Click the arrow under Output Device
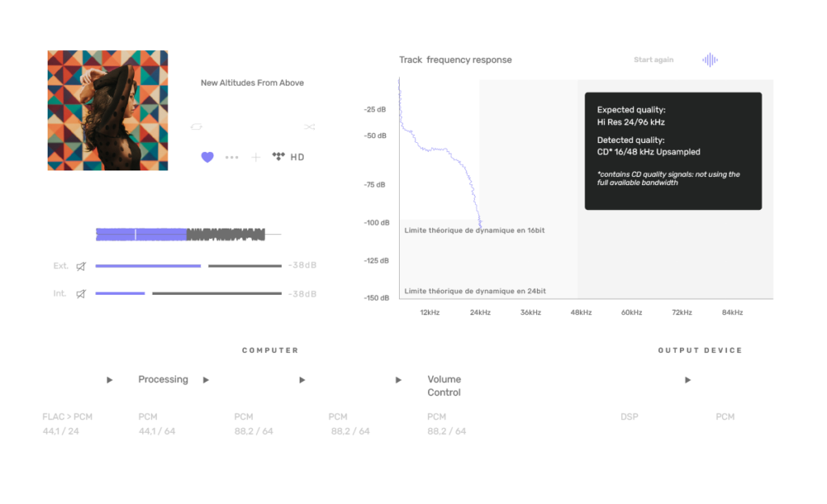 (x=688, y=380)
